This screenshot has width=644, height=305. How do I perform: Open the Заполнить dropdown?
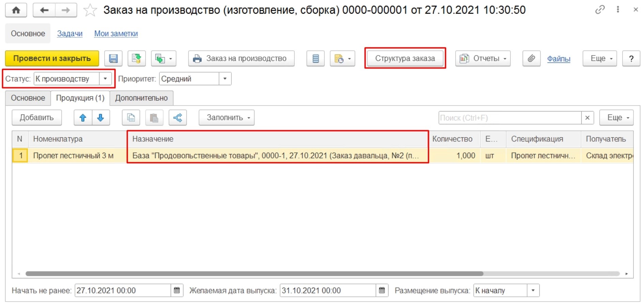[227, 118]
